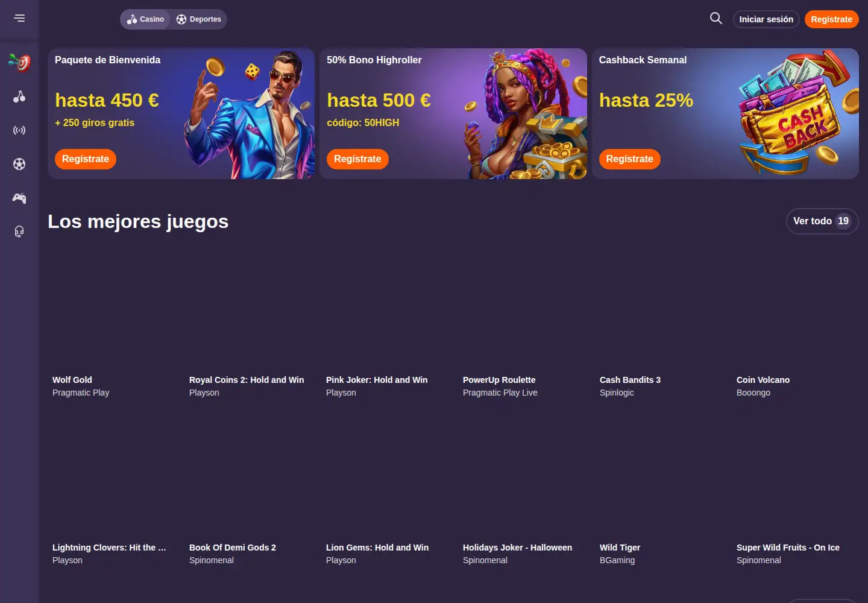
Task: Click the Pragmatic Play Live provider name
Action: (500, 393)
